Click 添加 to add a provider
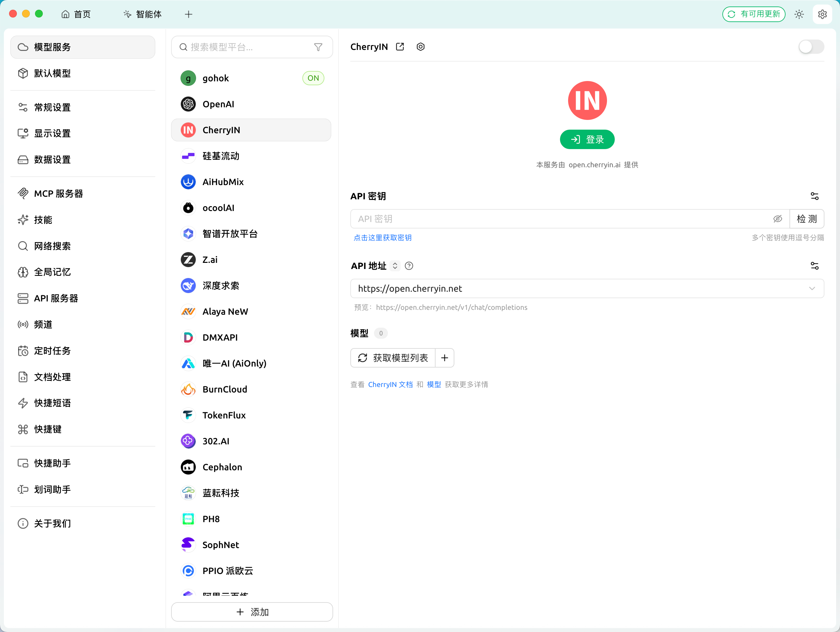 (x=252, y=612)
